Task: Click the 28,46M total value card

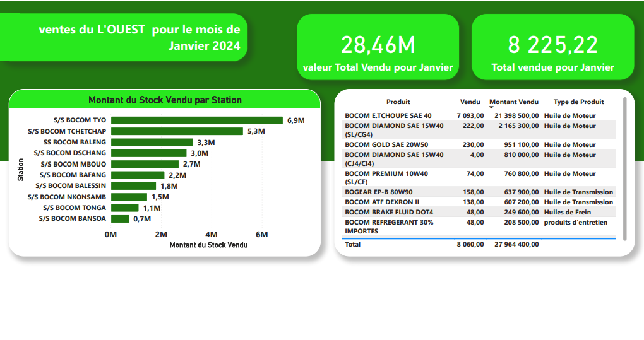Action: coord(378,47)
